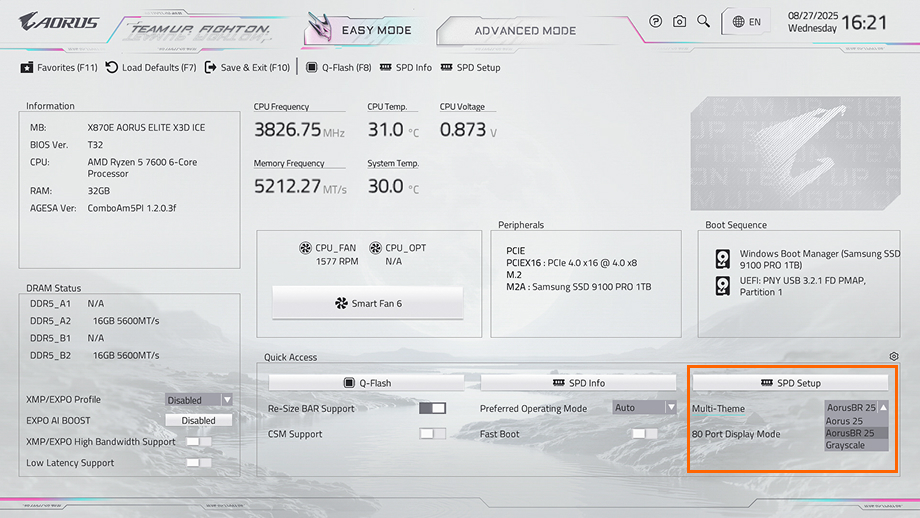Toggle Re-Size BAR Support switch
Viewport: 920px width, 518px height.
(432, 408)
